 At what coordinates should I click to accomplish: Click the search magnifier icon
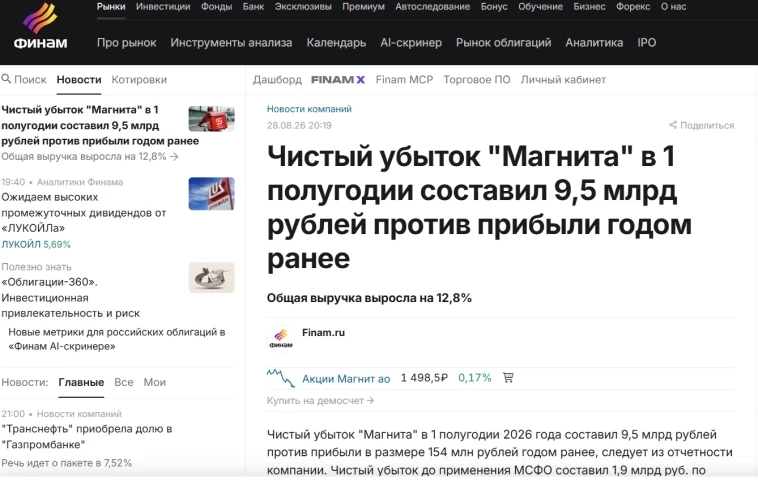[x=6, y=79]
